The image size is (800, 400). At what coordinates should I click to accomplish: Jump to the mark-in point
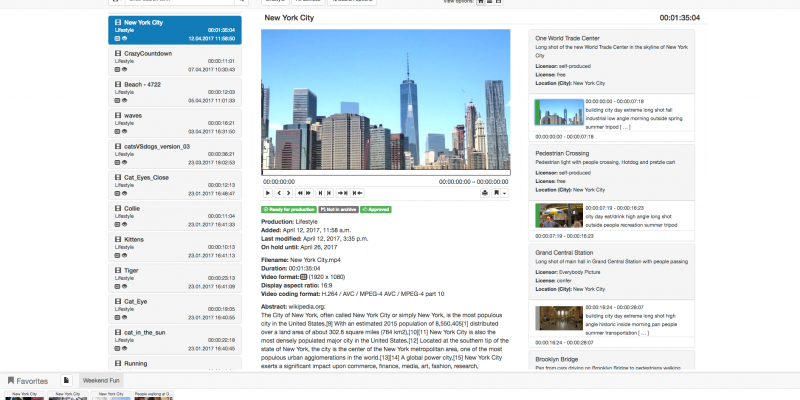click(x=343, y=193)
